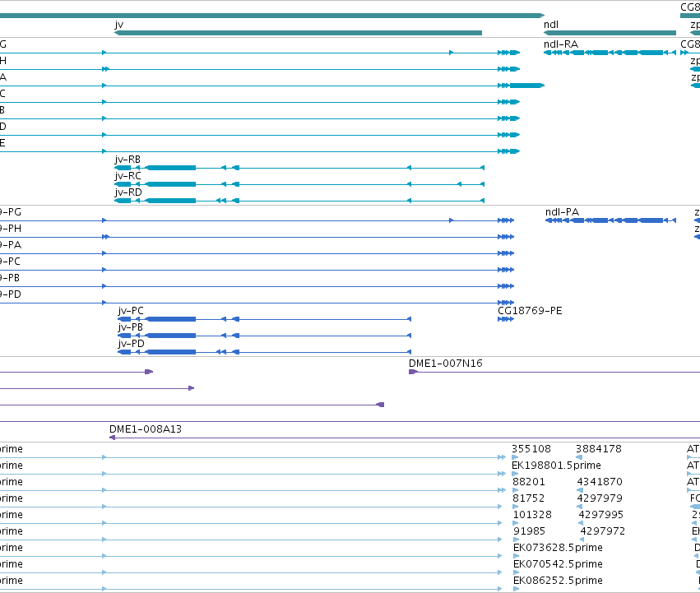Click the 88201 EST label
This screenshot has width=700, height=593.
tap(529, 482)
